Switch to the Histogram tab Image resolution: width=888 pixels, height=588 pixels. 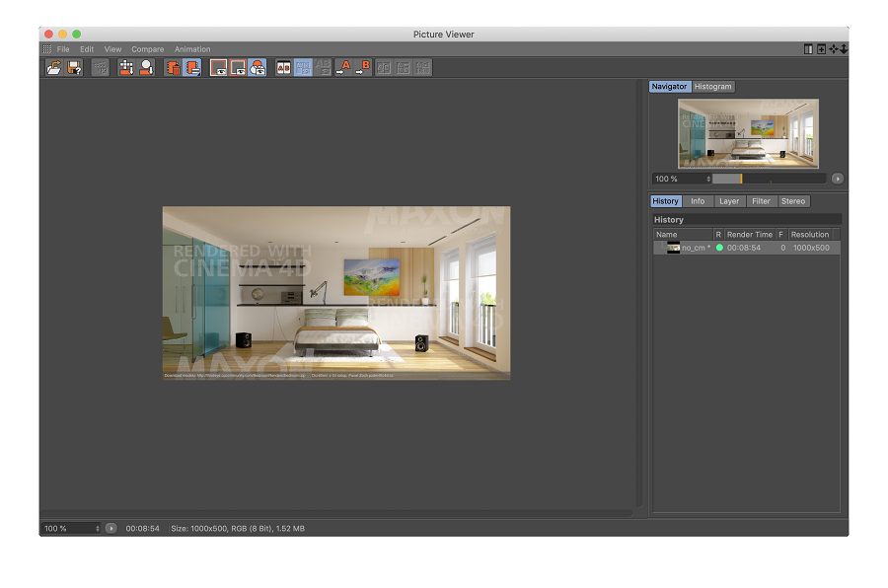tap(713, 87)
